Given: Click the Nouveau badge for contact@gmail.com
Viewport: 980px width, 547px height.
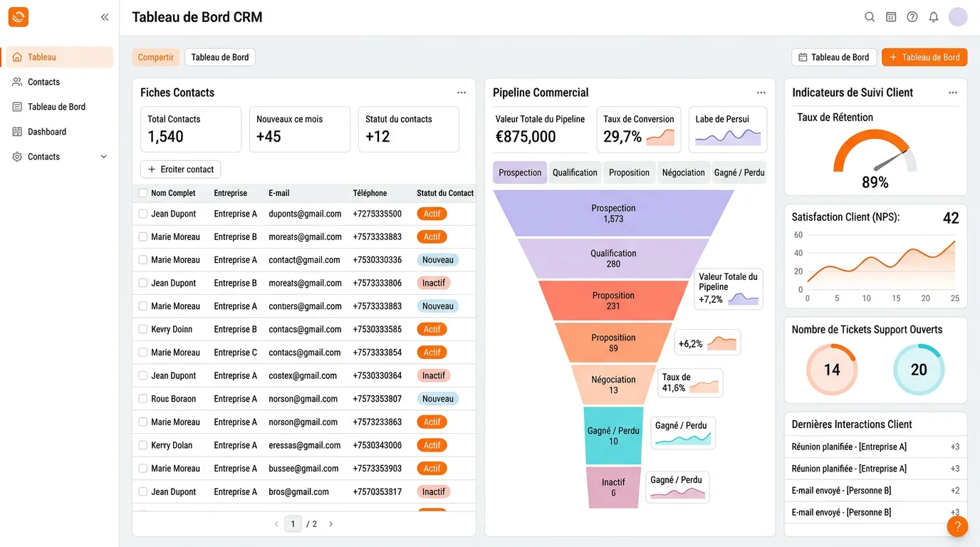Looking at the screenshot, I should [437, 260].
